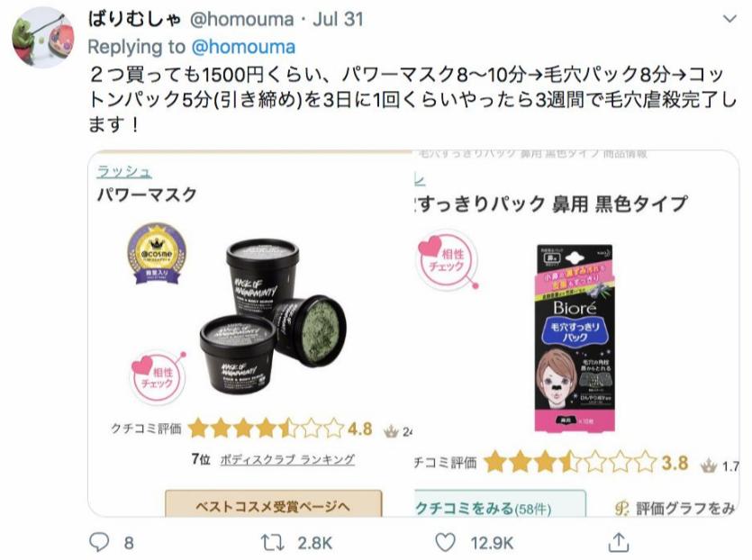
Task: Open the ラッシュ brand link
Action: click(x=123, y=172)
